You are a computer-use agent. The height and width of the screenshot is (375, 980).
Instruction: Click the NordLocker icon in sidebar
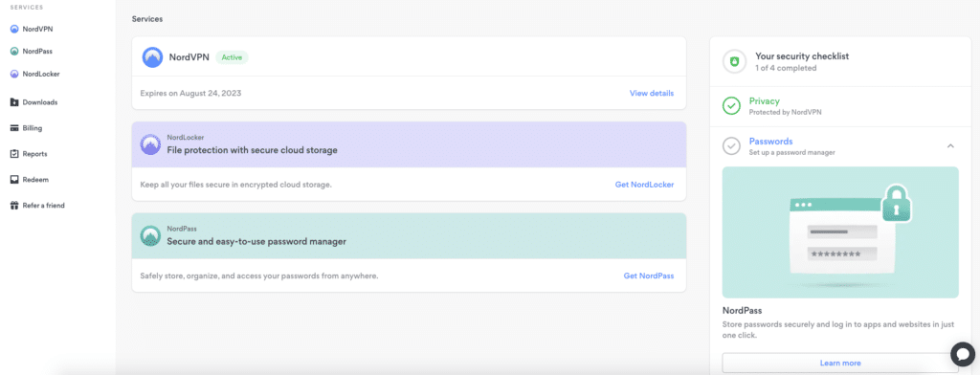(14, 74)
